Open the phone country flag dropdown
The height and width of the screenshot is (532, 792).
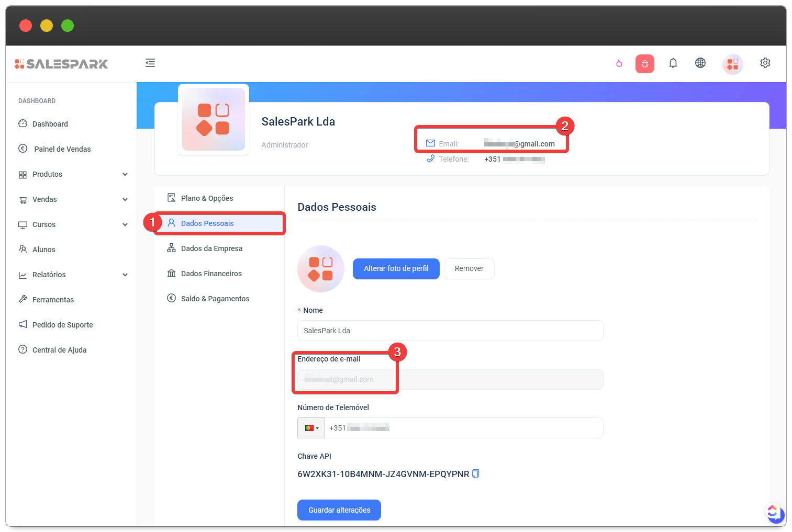pos(311,428)
